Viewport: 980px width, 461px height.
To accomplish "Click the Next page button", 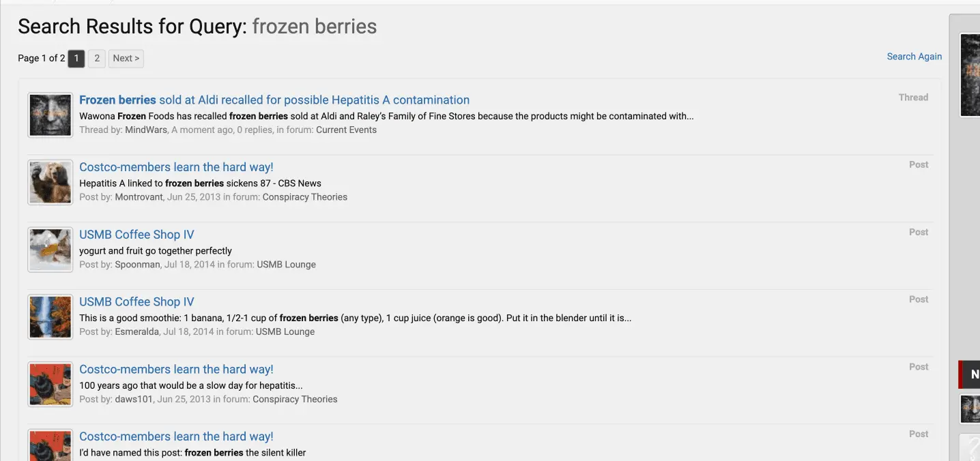I will coord(126,59).
